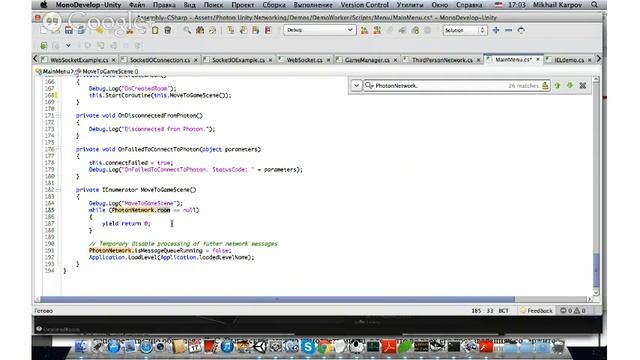
Task: Click cursor position 185 : 33 in status bar
Action: pos(482,311)
